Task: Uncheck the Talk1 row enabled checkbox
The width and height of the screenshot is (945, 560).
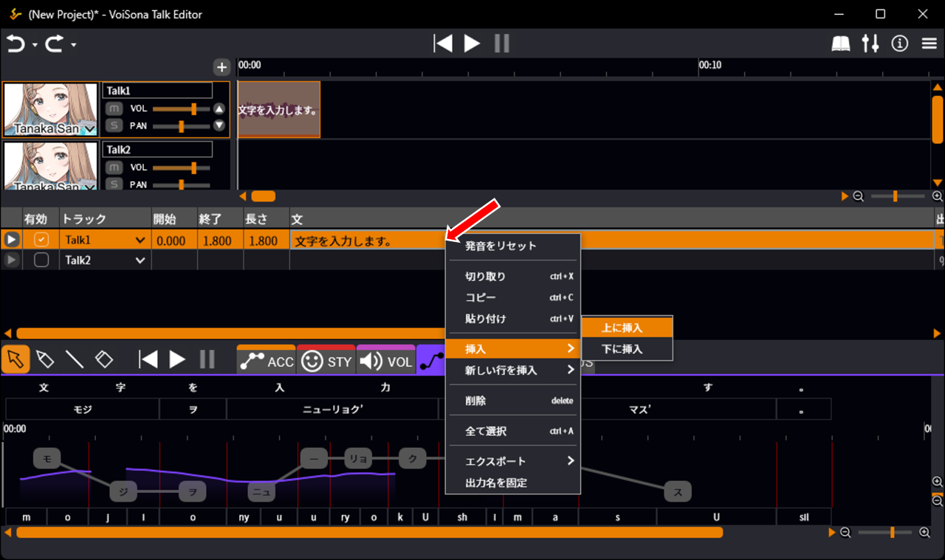Action: [x=42, y=240]
